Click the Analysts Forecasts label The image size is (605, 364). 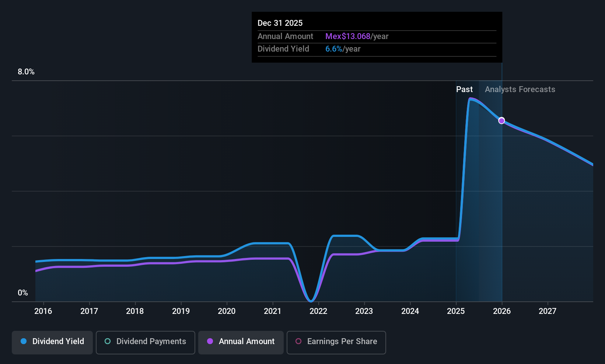pos(520,90)
